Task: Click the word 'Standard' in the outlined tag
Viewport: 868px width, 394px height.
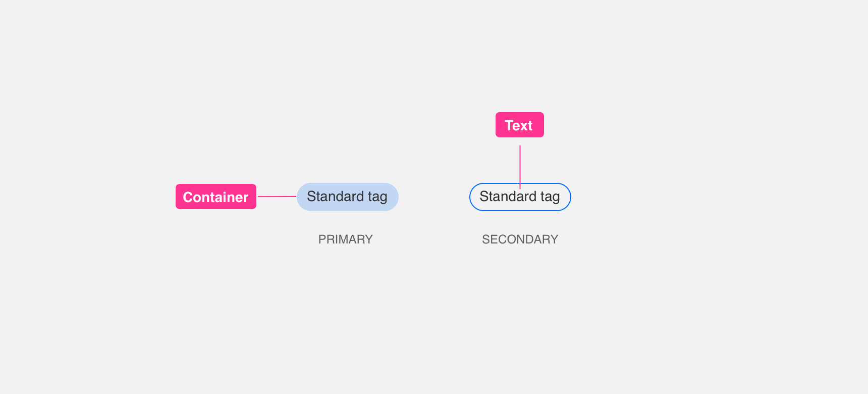Action: [x=508, y=196]
